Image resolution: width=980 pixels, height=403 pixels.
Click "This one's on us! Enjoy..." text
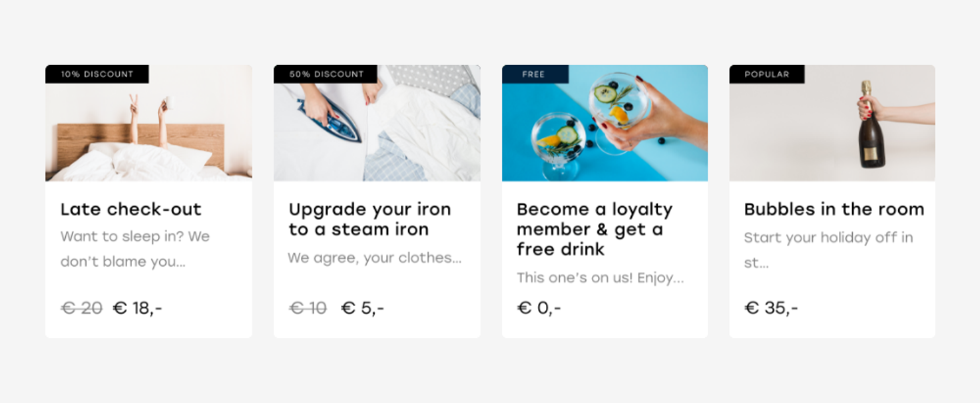[600, 278]
